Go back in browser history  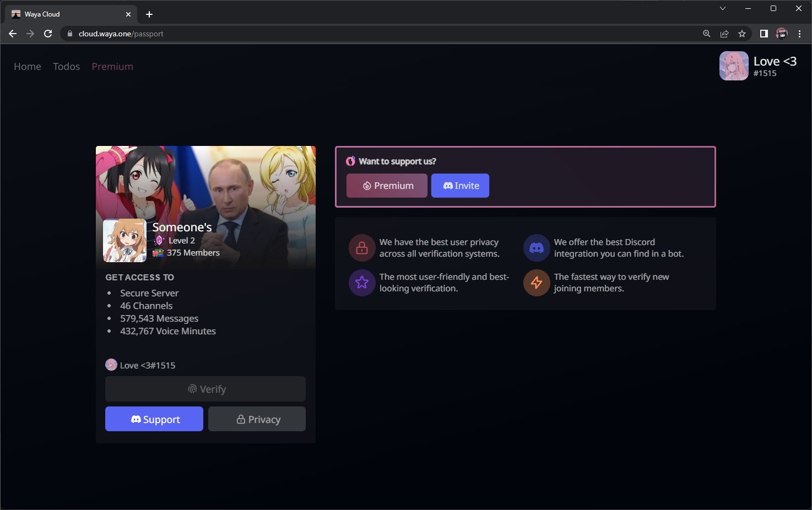(x=13, y=34)
